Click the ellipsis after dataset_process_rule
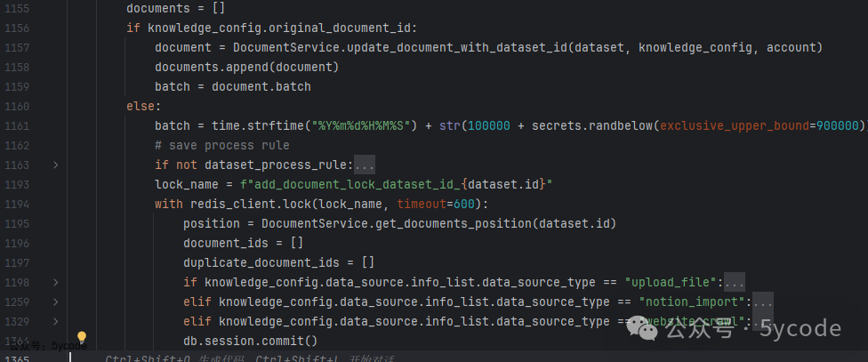The height and width of the screenshot is (362, 868). (365, 165)
